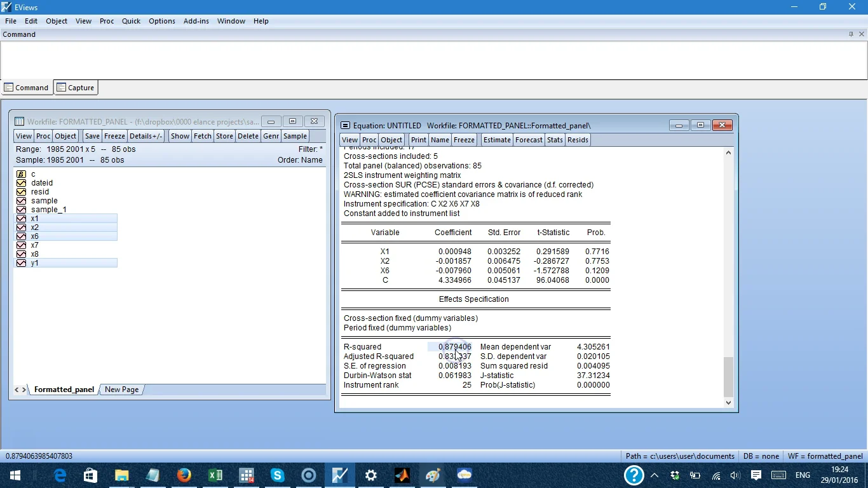Select the y1 series icon

[x=21, y=263]
